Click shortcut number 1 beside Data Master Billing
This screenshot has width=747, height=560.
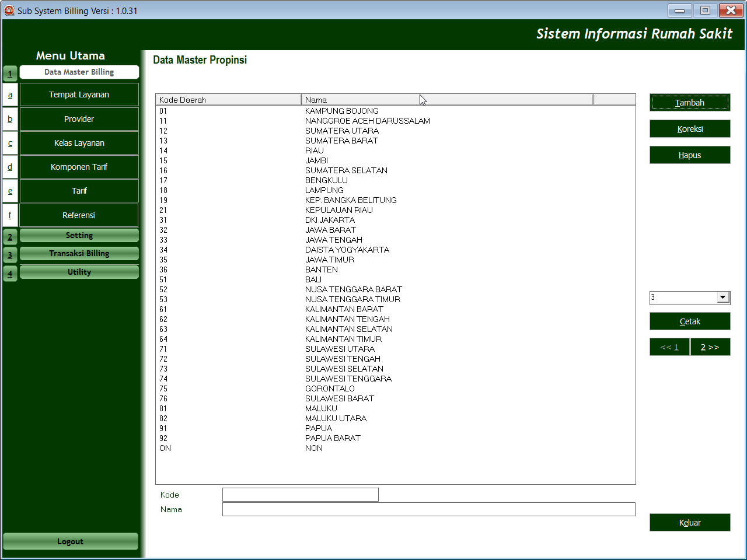click(x=10, y=73)
